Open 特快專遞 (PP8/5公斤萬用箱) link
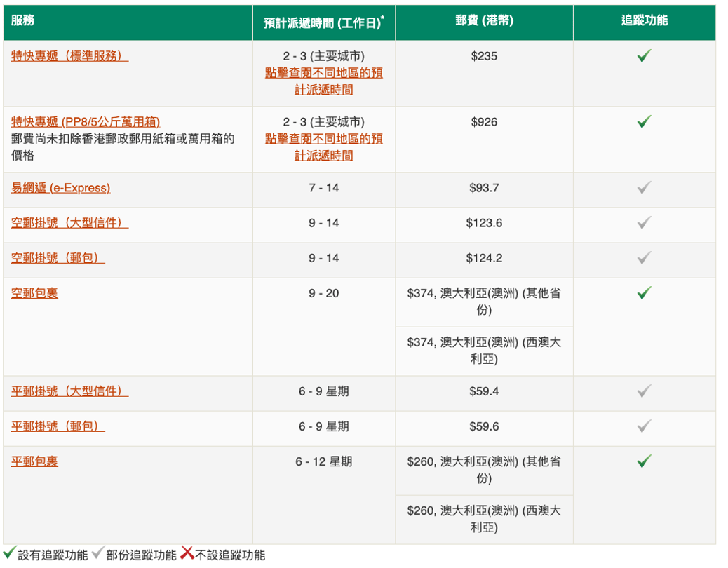Viewport: 728px width, 568px height. tap(81, 122)
